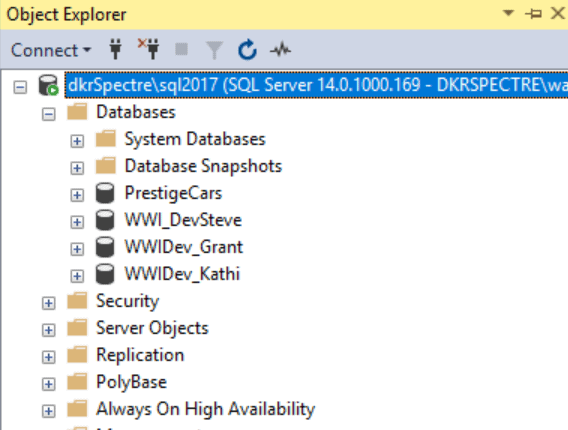Click the Databases folder icon
The height and width of the screenshot is (430, 568).
(x=77, y=111)
